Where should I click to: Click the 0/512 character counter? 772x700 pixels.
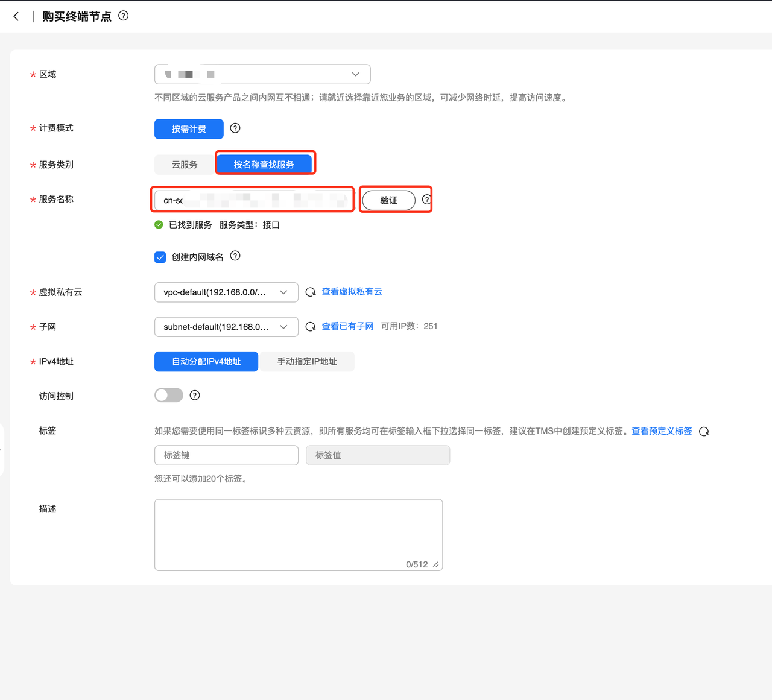pos(417,564)
